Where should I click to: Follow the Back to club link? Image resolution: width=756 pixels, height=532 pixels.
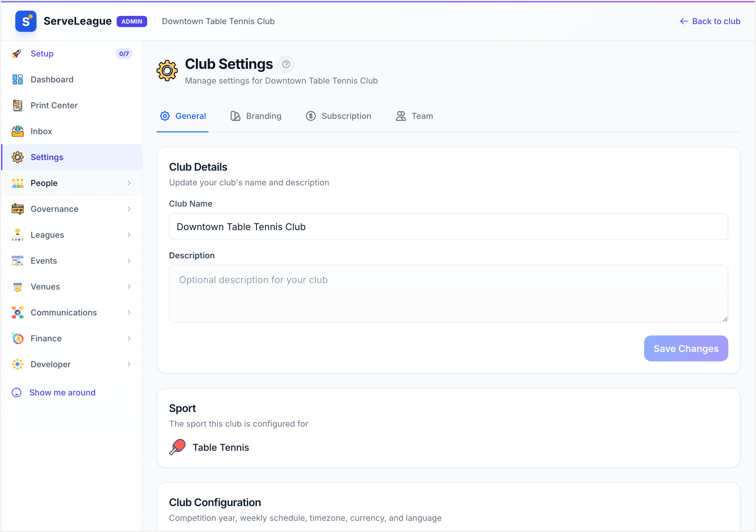710,21
